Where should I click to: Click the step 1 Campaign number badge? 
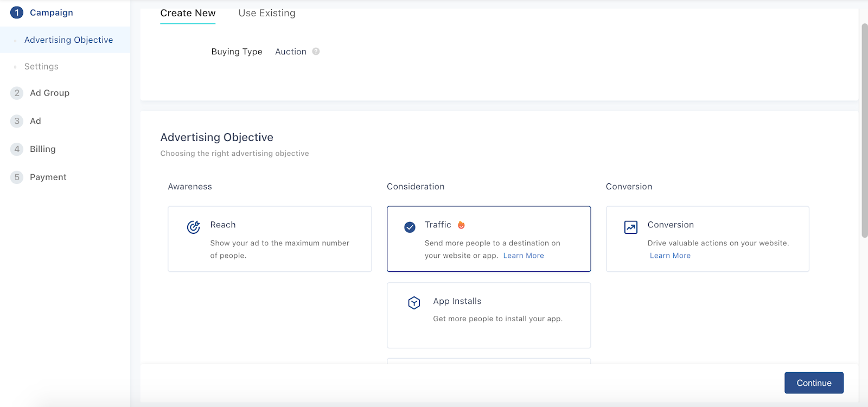coord(17,12)
